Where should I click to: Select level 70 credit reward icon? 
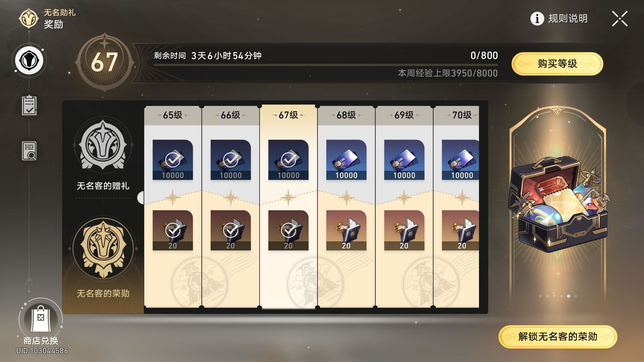[460, 160]
